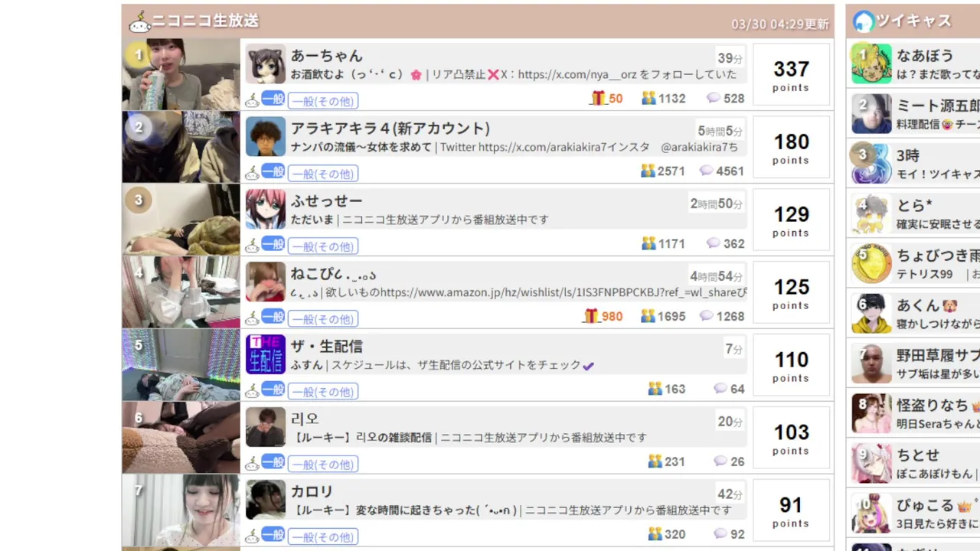Screen dimensions: 980x551
Task: Select the 一般(その他) tag under リオ
Action: coord(323,464)
